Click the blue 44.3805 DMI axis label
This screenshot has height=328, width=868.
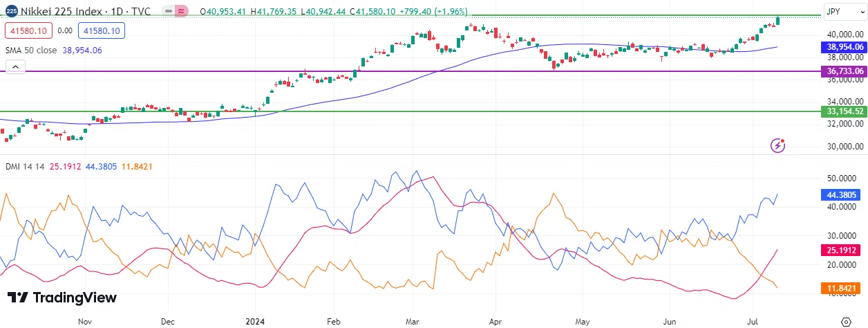(845, 195)
